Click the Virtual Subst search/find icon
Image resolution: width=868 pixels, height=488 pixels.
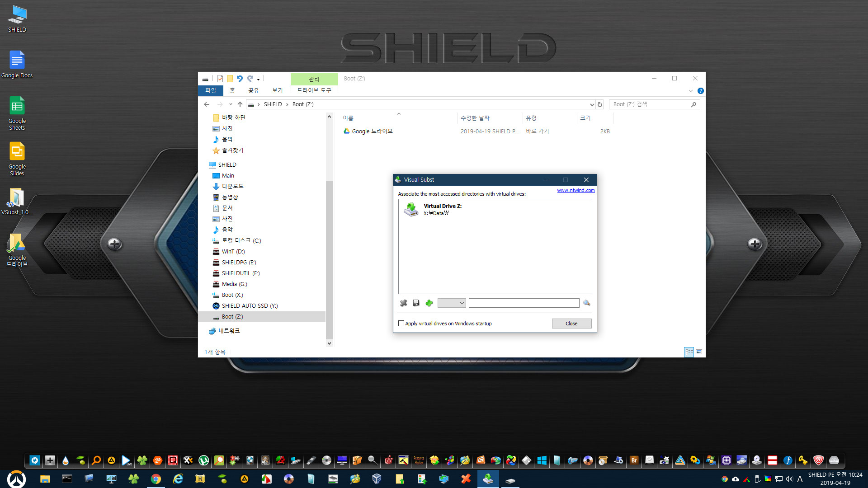[587, 303]
